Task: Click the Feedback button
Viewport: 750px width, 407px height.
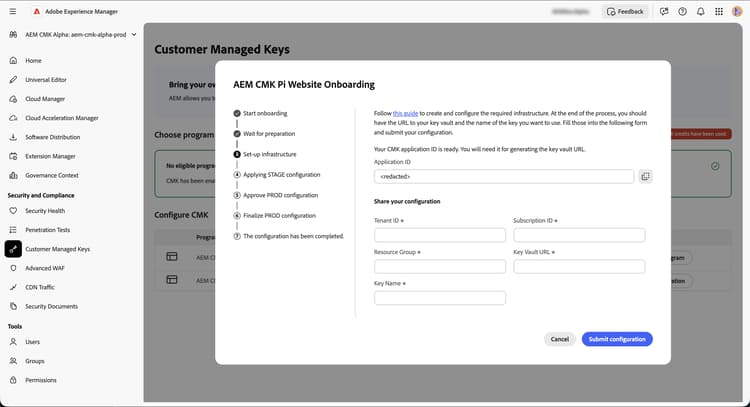Action: point(625,11)
